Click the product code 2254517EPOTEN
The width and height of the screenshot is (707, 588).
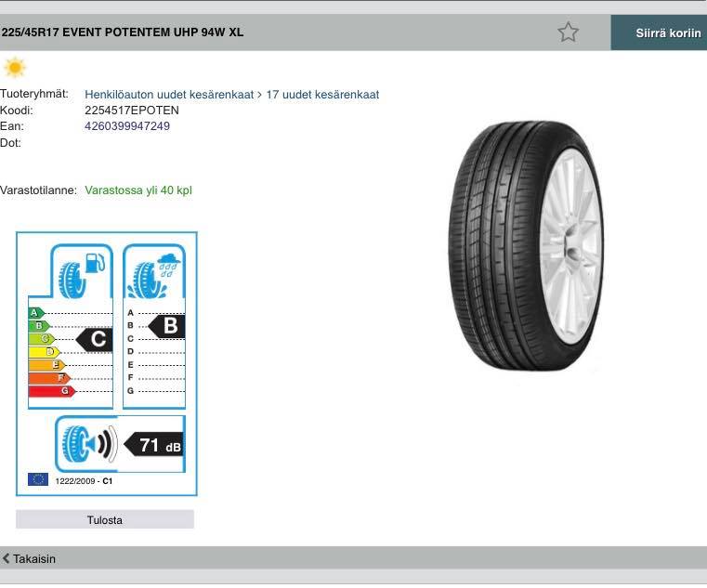tap(132, 111)
